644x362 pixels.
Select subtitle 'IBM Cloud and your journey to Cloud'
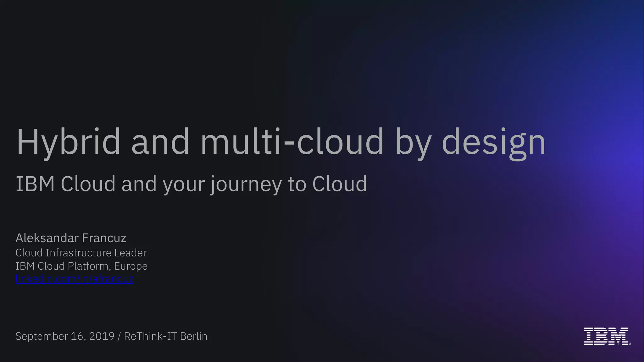pyautogui.click(x=191, y=184)
